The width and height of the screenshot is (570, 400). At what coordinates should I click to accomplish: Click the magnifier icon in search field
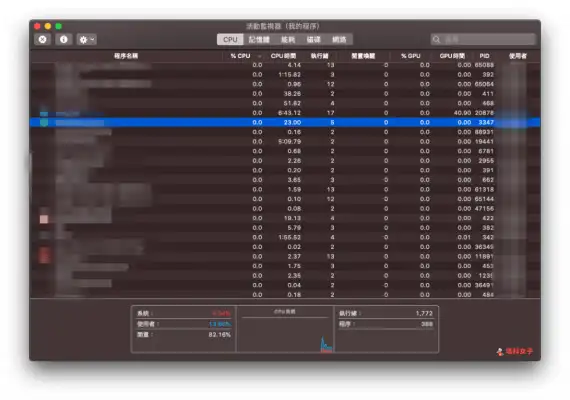pos(437,39)
